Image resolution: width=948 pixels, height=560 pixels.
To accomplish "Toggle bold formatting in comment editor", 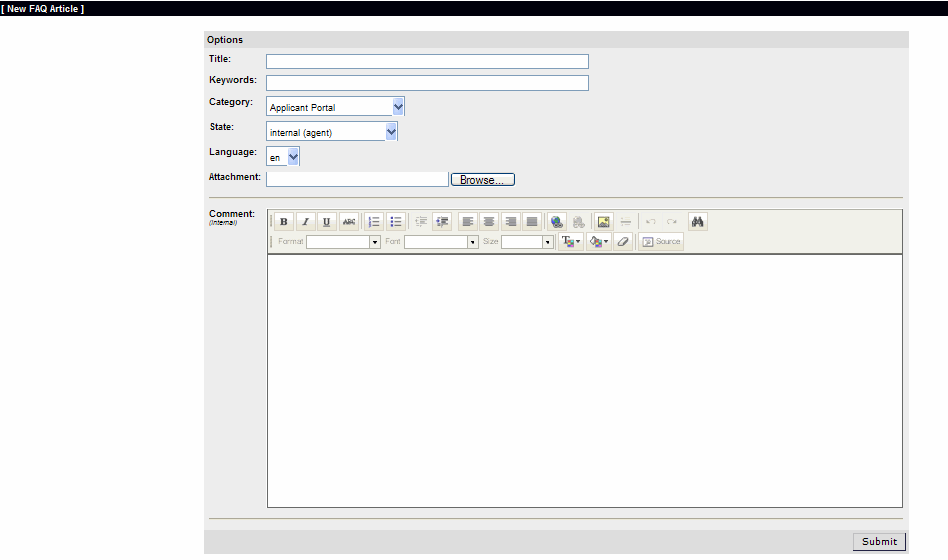I will point(284,222).
